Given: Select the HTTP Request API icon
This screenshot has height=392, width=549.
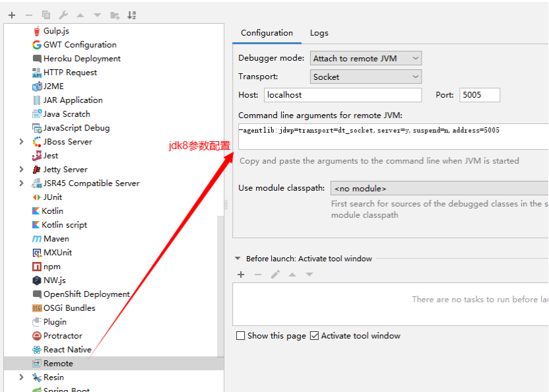Looking at the screenshot, I should pos(37,73).
